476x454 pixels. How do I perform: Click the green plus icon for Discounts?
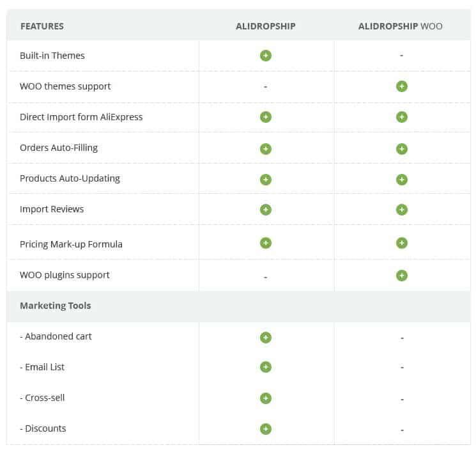click(266, 429)
